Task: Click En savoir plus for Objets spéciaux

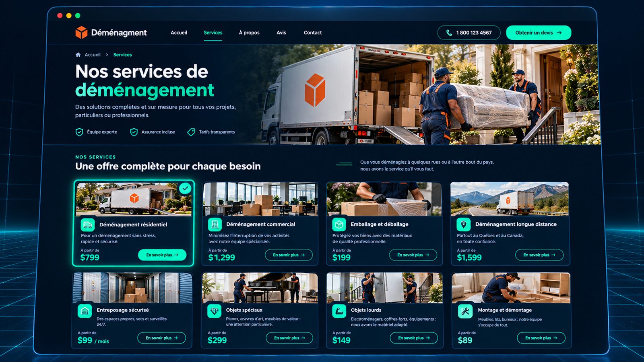Action: pyautogui.click(x=289, y=338)
